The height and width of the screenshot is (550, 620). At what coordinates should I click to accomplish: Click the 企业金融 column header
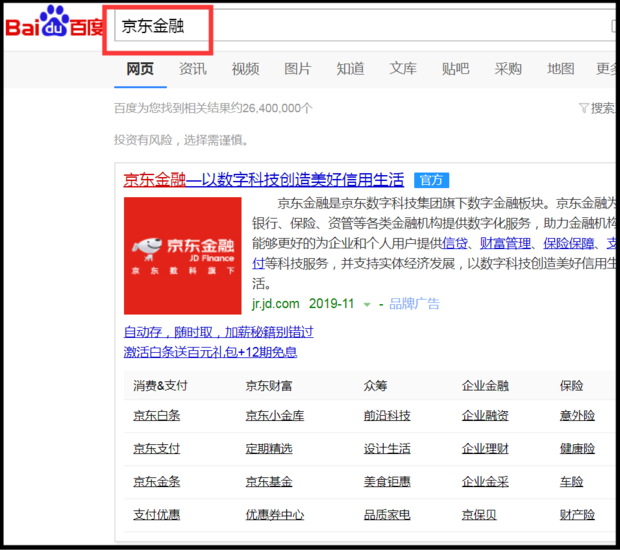[x=485, y=386]
